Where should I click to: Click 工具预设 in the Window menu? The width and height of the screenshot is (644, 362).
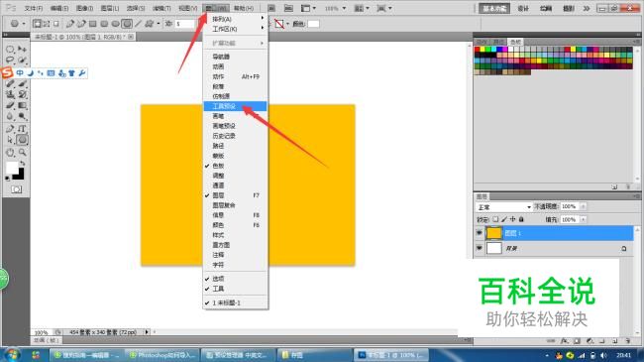coord(236,106)
